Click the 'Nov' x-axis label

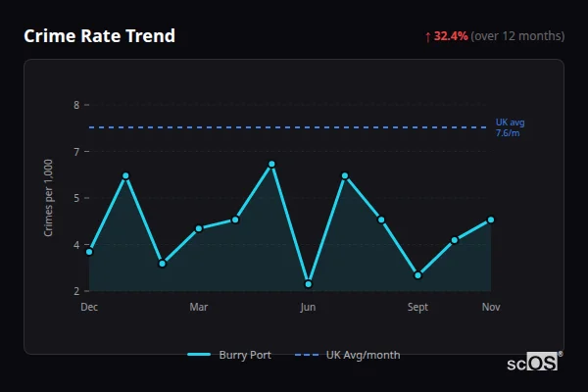click(x=491, y=307)
